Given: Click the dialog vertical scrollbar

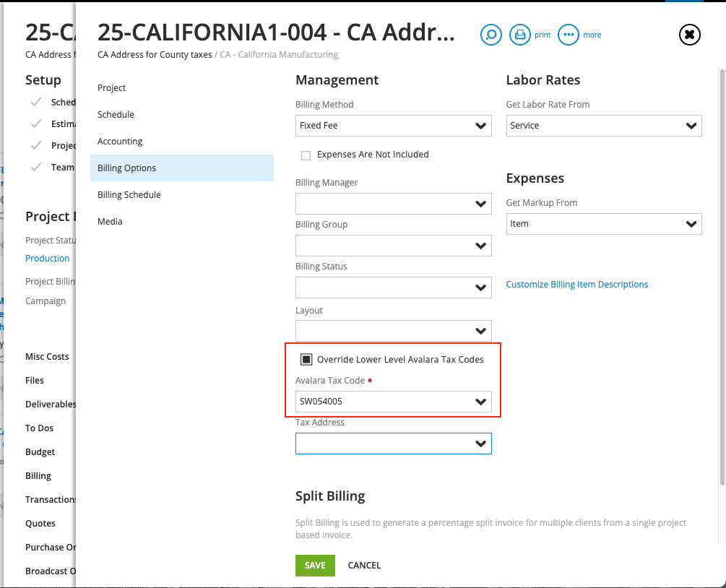Looking at the screenshot, I should tap(722, 277).
